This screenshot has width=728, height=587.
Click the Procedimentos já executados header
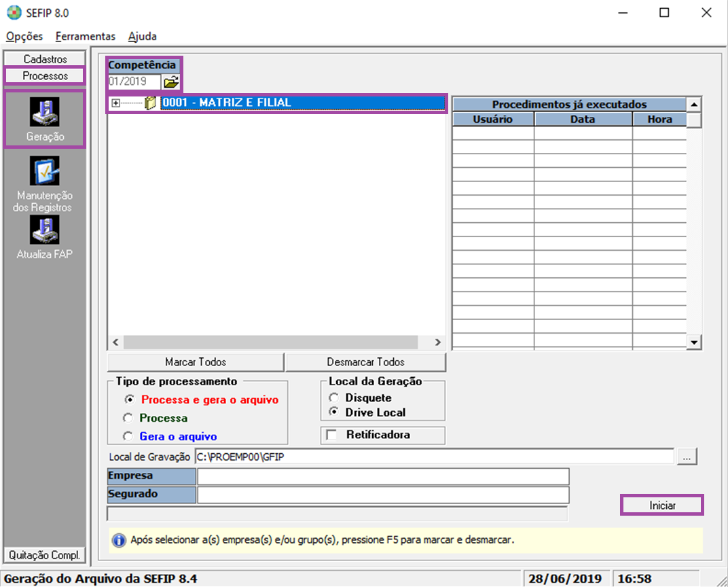569,105
